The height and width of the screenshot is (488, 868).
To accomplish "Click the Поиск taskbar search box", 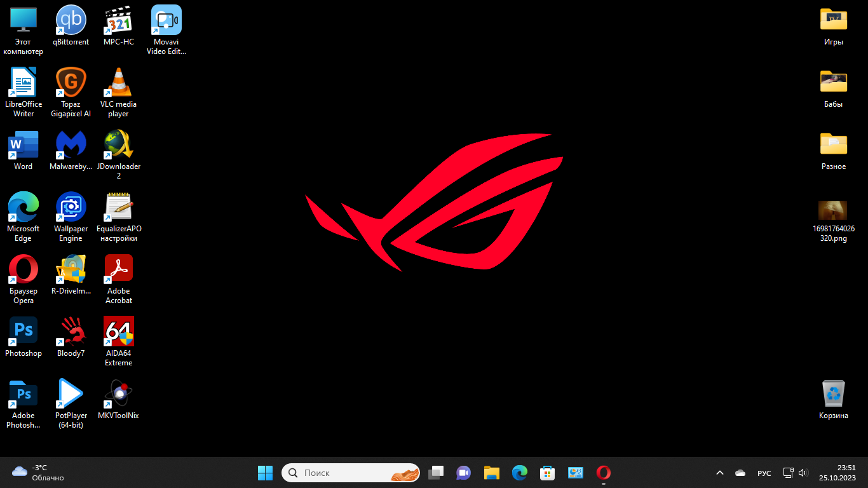I will point(351,473).
